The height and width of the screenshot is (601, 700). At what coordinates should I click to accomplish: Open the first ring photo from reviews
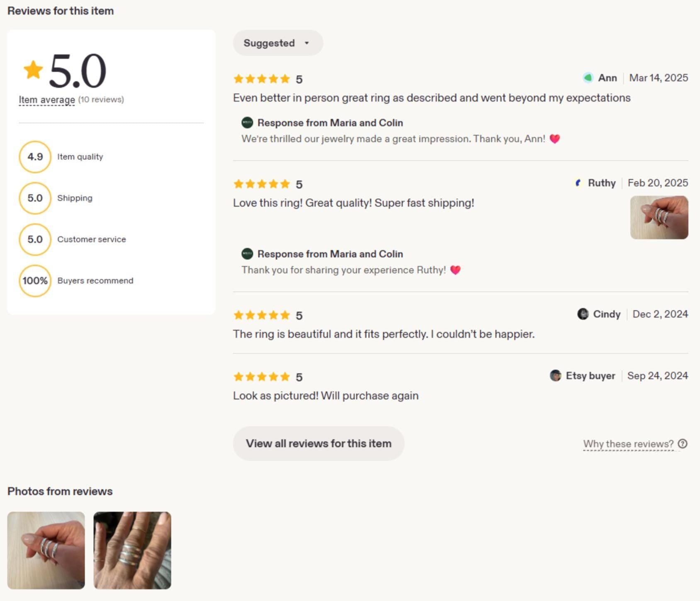[x=46, y=550]
